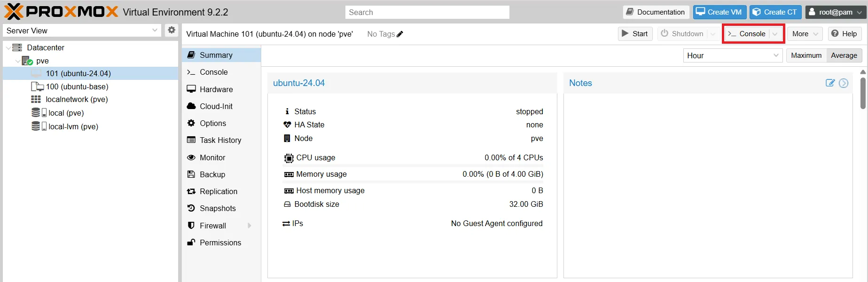Click the Node building icon

point(287,138)
